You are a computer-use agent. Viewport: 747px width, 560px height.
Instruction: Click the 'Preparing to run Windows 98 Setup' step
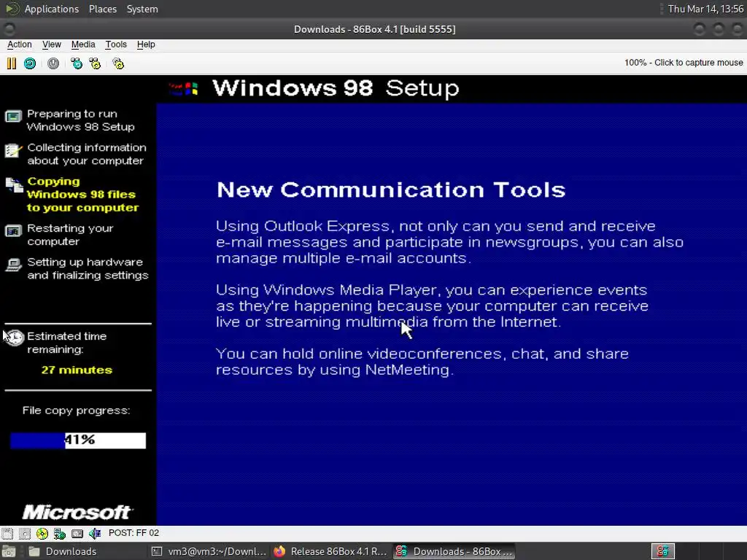80,120
